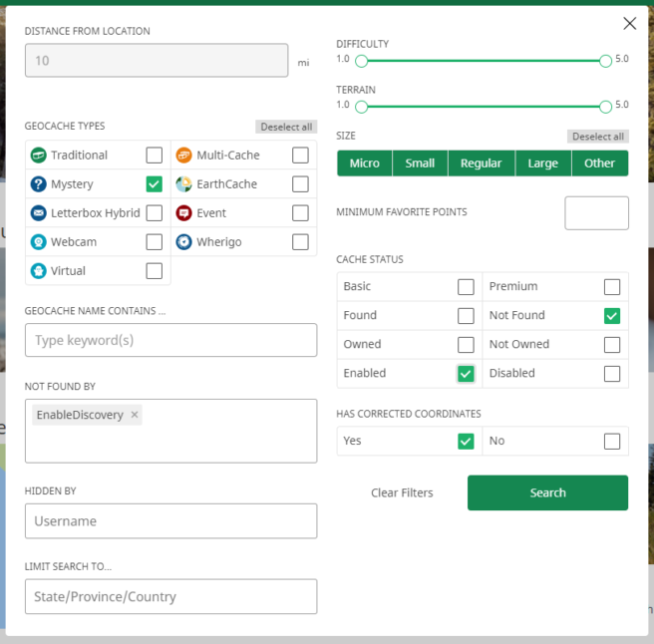Screen dimensions: 654x644
Task: Click the Letterbox Hybrid envelope icon
Action: (x=38, y=213)
